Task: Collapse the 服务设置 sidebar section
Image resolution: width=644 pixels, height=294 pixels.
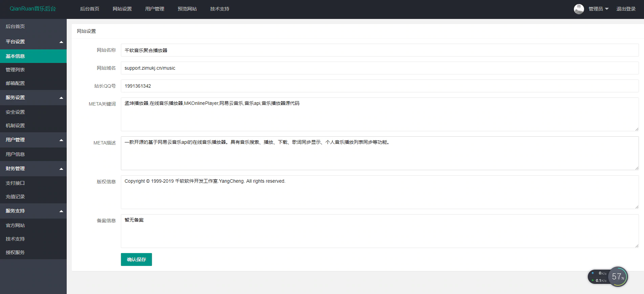Action: (33, 97)
